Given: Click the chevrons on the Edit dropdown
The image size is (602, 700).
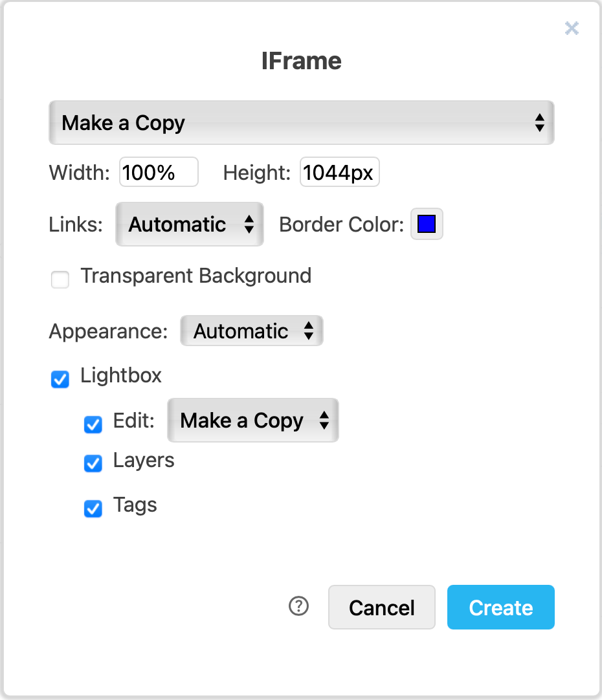Looking at the screenshot, I should [324, 421].
